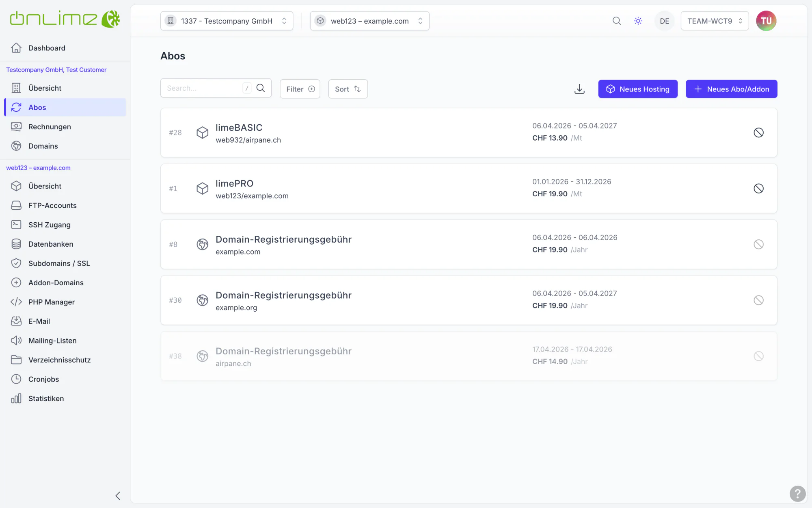Open the help question mark icon
This screenshot has height=508, width=812.
pos(797,494)
